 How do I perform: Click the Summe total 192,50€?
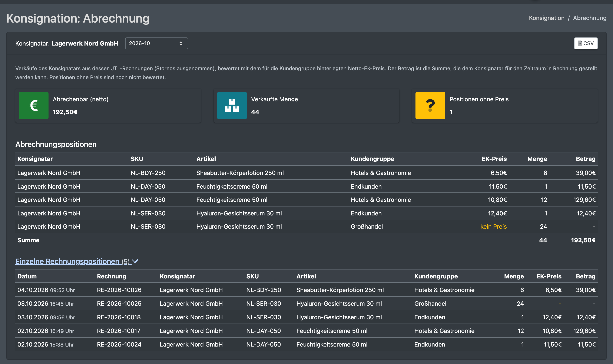pos(583,240)
